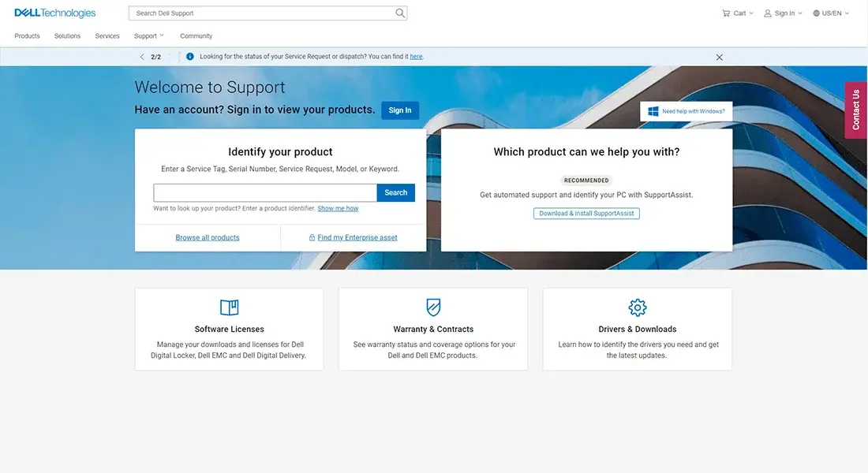Click the Dell Technologies logo
868x473 pixels.
[x=54, y=13]
